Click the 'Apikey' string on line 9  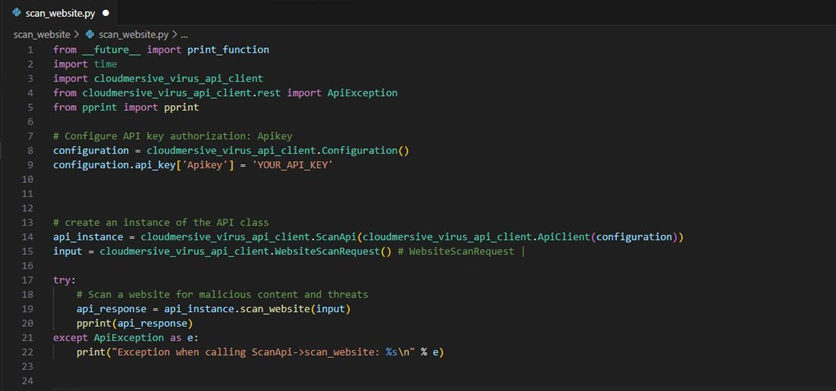pyautogui.click(x=205, y=165)
